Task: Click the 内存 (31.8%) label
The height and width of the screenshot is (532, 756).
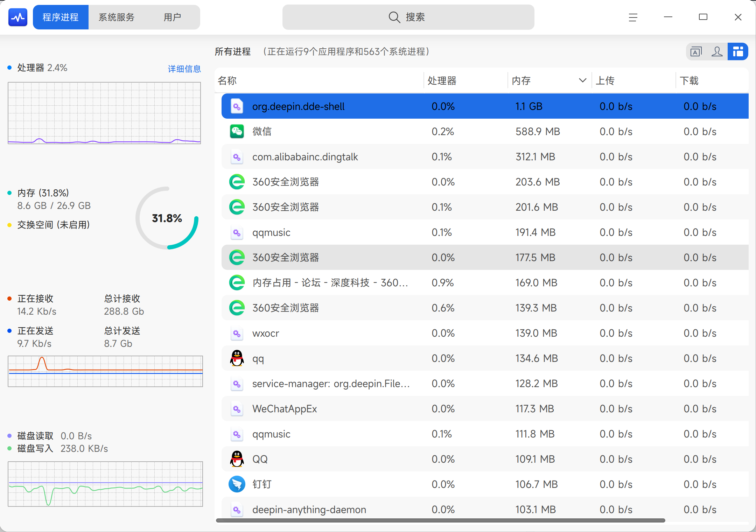Action: [43, 193]
